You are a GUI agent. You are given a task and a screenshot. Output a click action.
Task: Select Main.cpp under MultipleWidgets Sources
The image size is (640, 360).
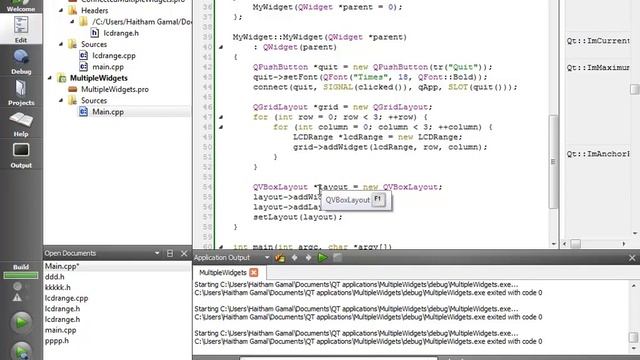108,111
